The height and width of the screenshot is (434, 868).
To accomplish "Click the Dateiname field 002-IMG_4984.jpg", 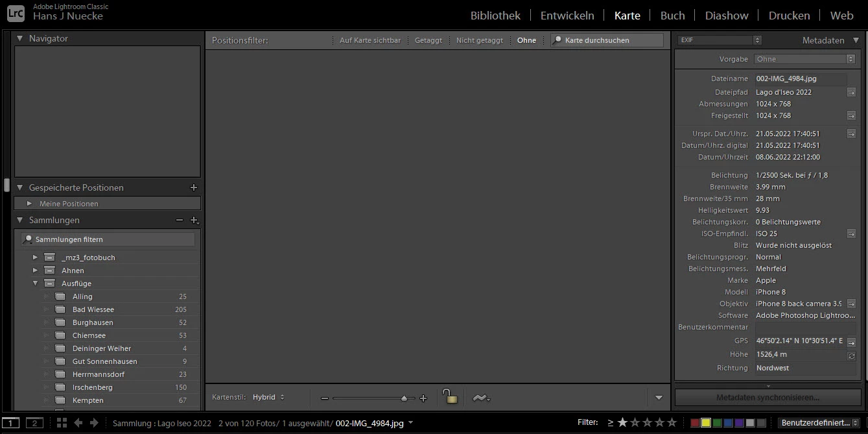I will pyautogui.click(x=801, y=78).
